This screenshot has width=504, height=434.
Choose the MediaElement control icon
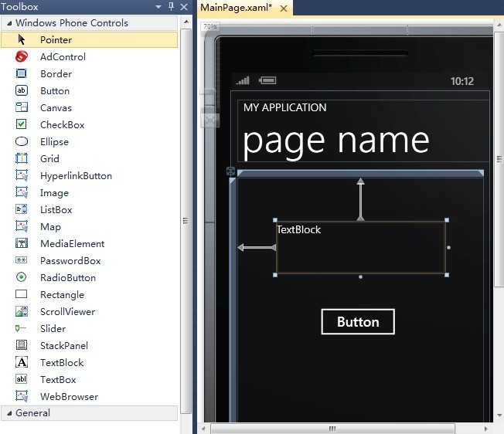[21, 243]
